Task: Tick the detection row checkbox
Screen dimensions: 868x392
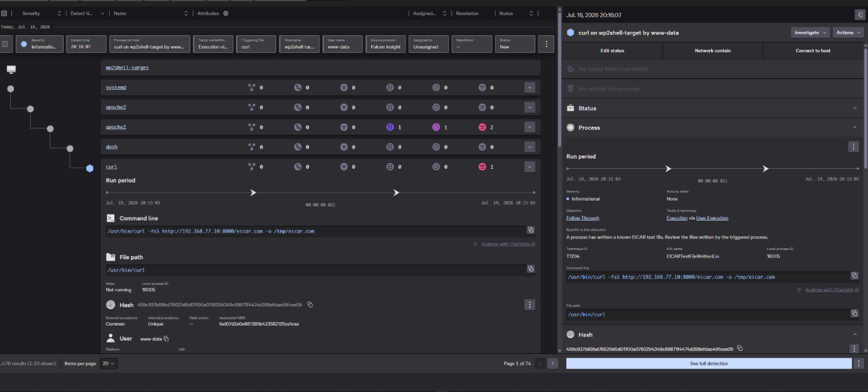Action: pos(5,44)
